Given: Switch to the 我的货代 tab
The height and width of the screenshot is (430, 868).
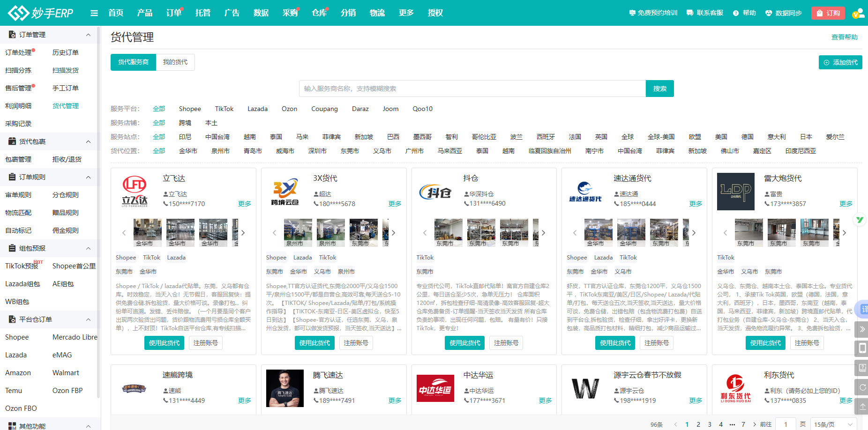Looking at the screenshot, I should (175, 62).
